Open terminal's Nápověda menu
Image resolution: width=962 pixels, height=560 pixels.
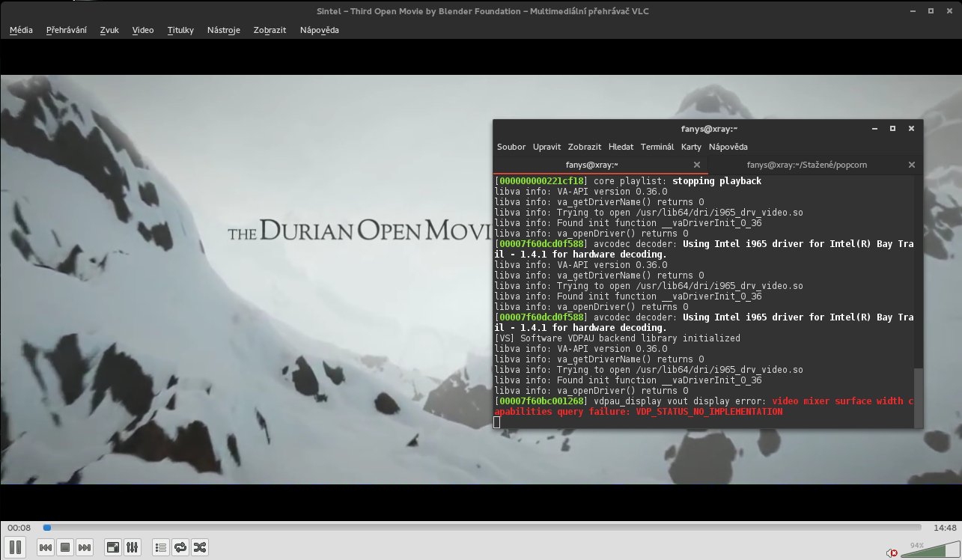728,147
